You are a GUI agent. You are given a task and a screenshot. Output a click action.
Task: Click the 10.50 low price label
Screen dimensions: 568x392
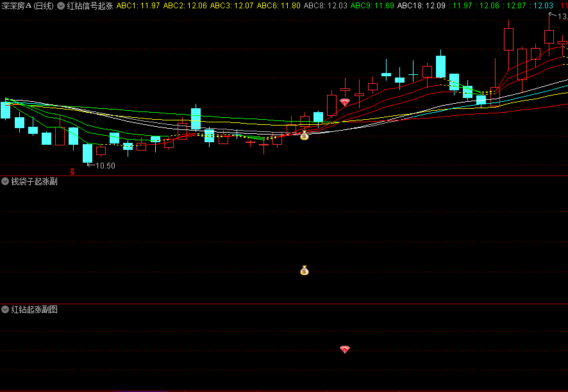105,166
